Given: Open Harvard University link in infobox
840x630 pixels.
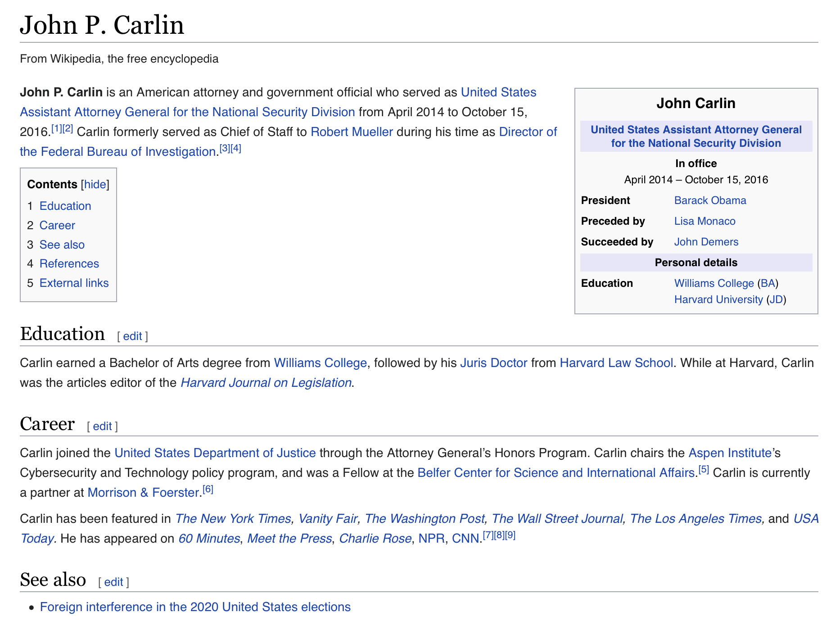Looking at the screenshot, I should tap(718, 299).
